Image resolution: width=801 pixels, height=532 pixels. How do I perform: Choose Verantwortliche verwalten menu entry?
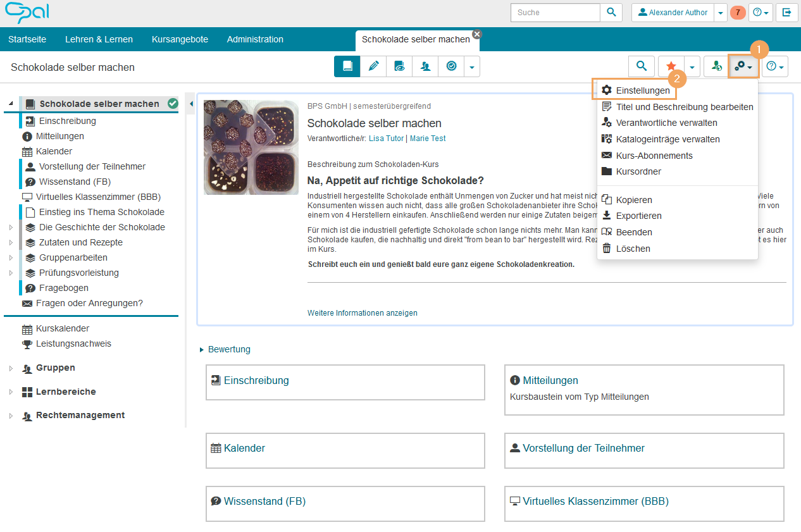coord(677,123)
